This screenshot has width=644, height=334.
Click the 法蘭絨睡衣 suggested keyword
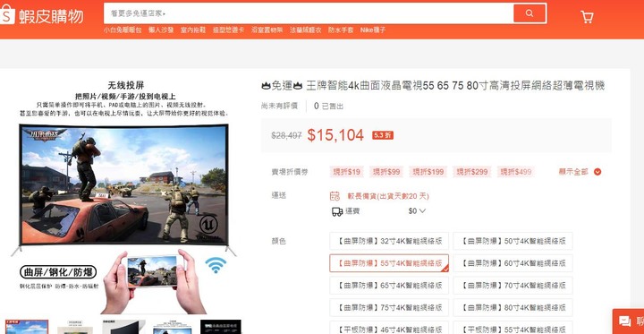[305, 30]
